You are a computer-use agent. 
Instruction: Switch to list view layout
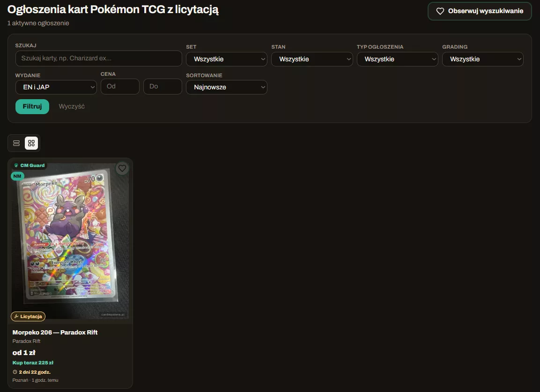16,143
